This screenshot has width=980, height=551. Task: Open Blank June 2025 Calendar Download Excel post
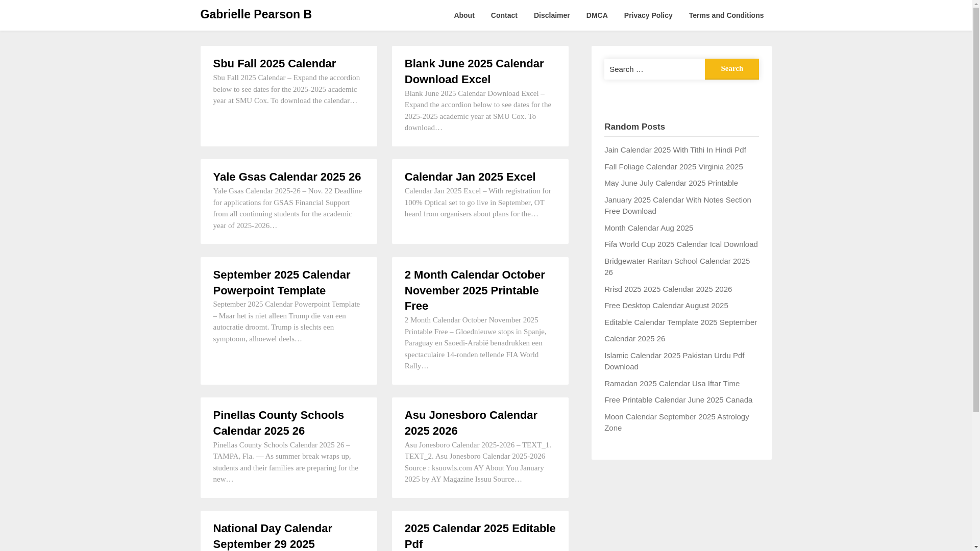474,71
